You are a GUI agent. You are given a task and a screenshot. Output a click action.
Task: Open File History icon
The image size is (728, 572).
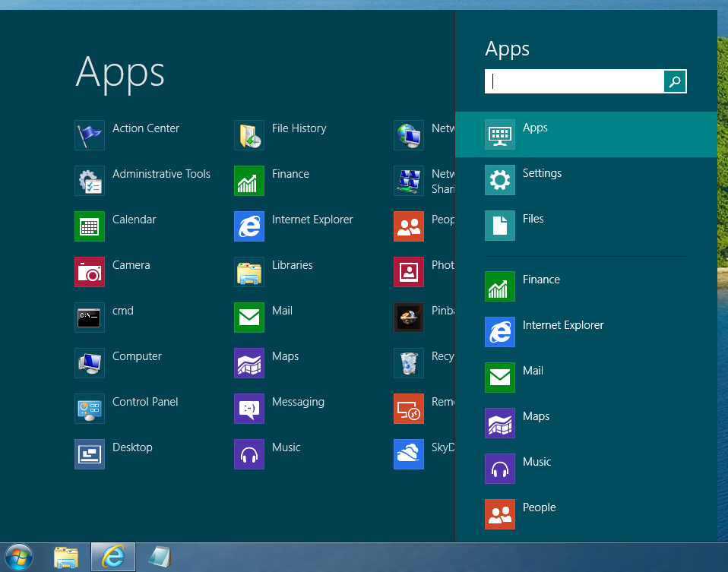tap(249, 135)
